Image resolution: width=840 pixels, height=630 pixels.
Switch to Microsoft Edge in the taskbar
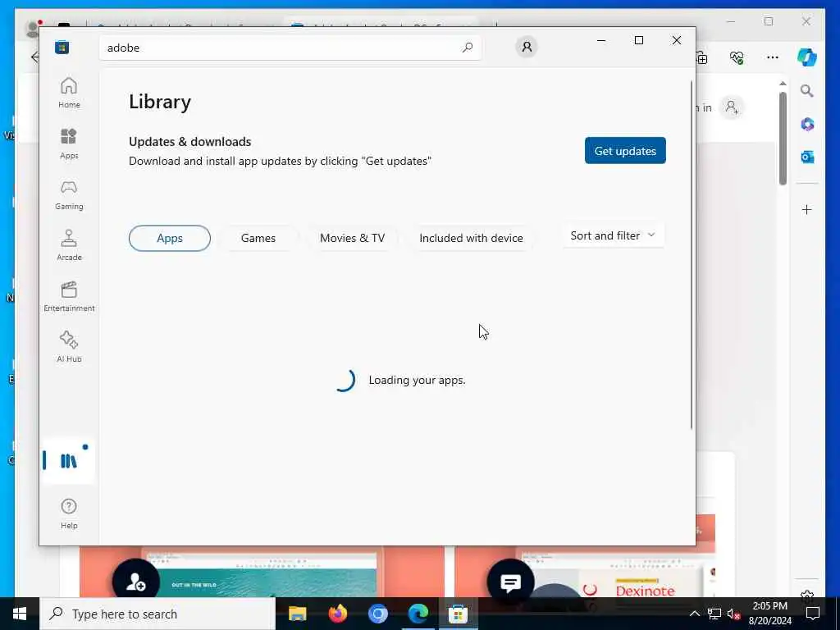click(x=418, y=614)
